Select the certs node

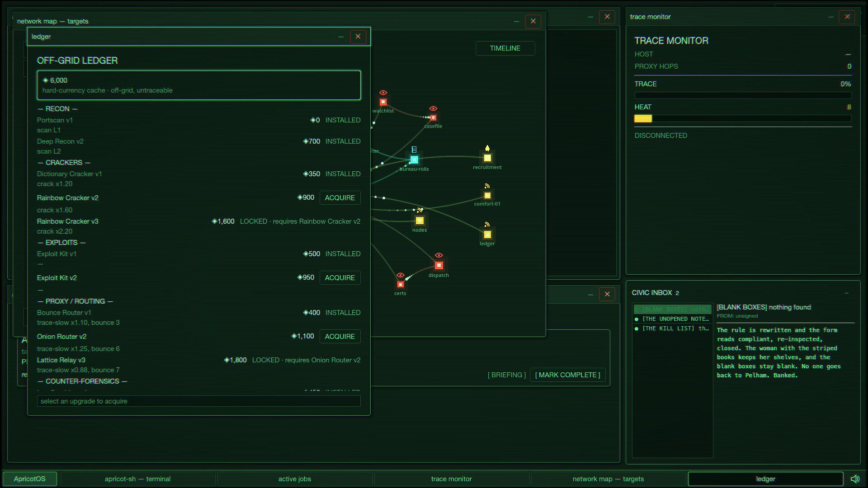400,285
